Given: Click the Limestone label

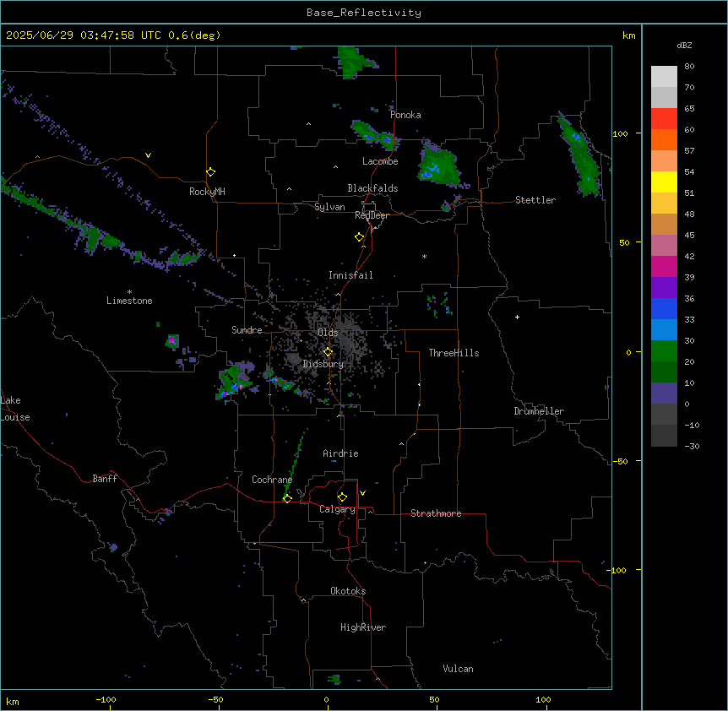Looking at the screenshot, I should tap(129, 301).
